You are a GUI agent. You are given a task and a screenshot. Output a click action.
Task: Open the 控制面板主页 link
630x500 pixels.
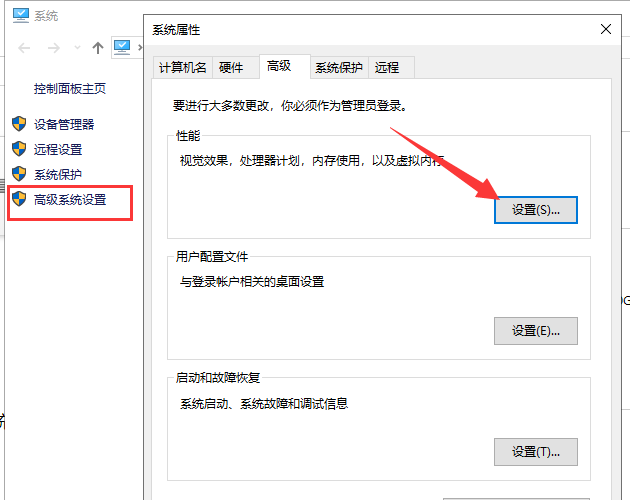pos(70,89)
